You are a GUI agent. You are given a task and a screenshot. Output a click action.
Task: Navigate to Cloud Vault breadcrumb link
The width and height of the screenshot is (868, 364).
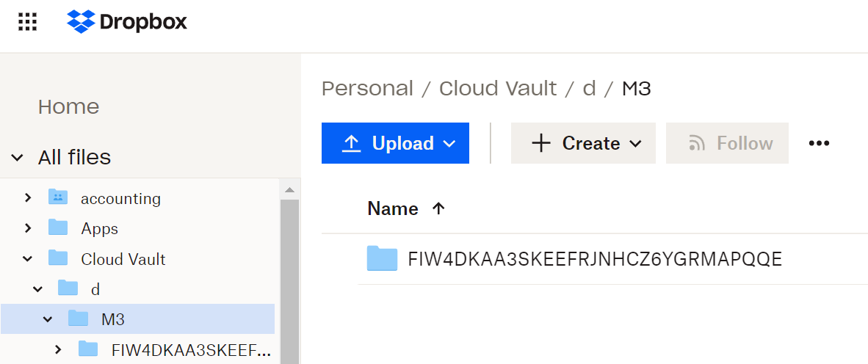(498, 89)
